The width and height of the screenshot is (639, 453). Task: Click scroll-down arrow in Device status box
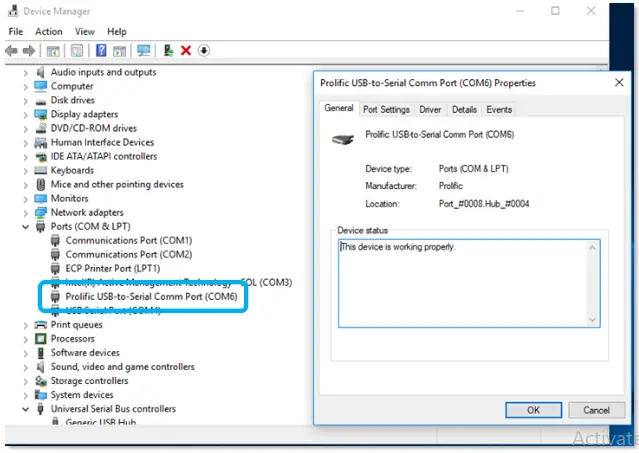click(592, 320)
